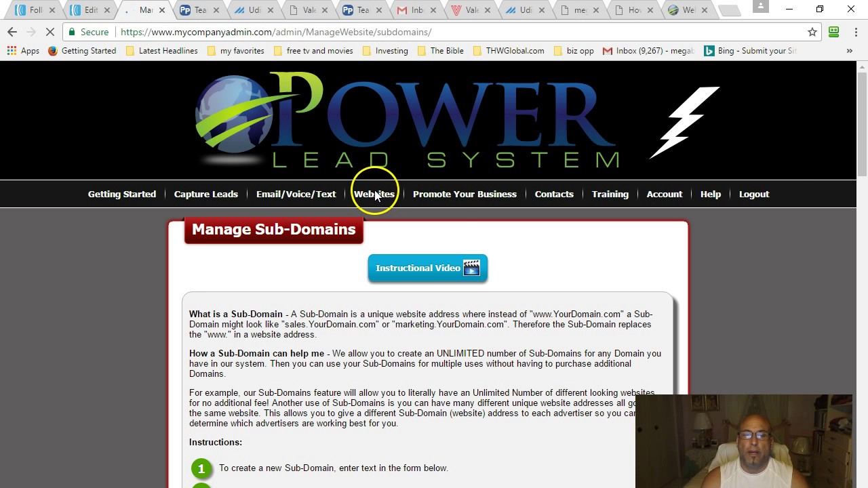Open the Getting Started Firefox bookmark
Image resolution: width=868 pixels, height=488 pixels.
click(82, 51)
